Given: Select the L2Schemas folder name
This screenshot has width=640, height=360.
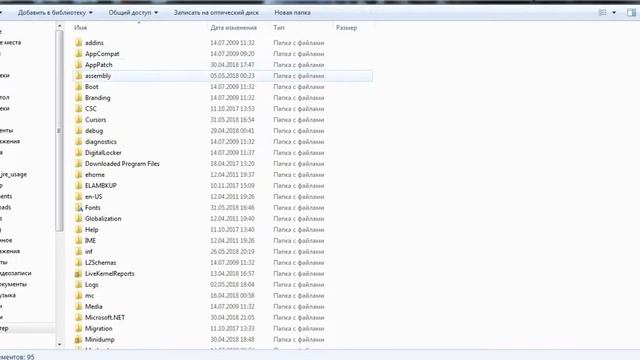Looking at the screenshot, I should point(100,263).
